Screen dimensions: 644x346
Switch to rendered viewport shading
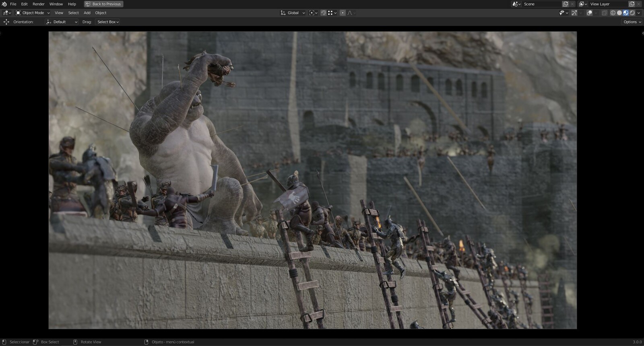coord(632,13)
